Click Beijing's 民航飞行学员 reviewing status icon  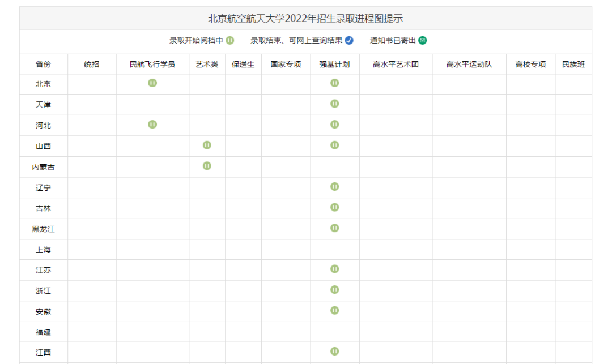[152, 83]
